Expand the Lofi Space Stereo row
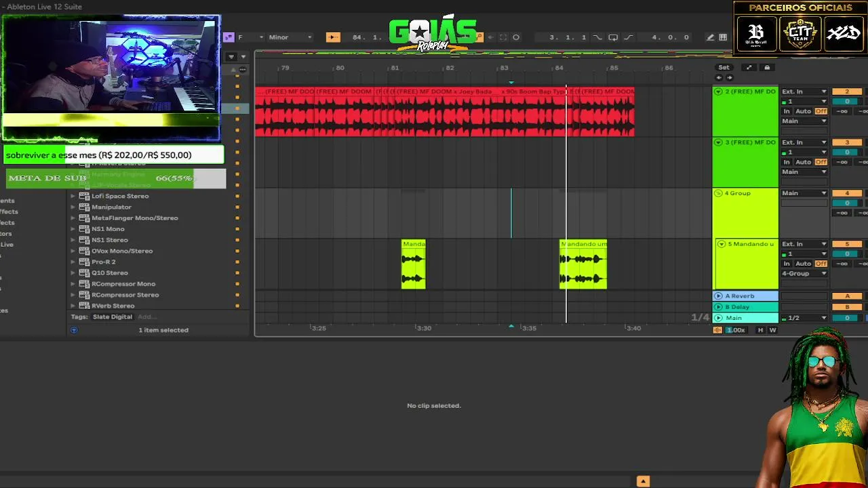868x488 pixels. pos(73,196)
